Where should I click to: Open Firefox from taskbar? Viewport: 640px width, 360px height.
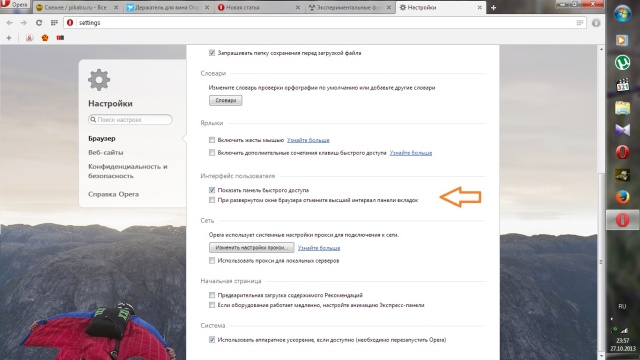[x=622, y=198]
